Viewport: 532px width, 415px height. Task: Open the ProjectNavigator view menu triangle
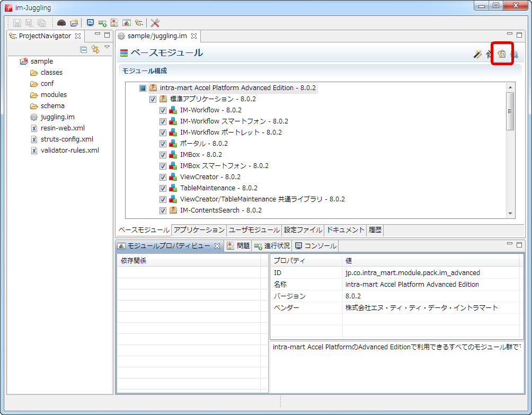pos(107,47)
